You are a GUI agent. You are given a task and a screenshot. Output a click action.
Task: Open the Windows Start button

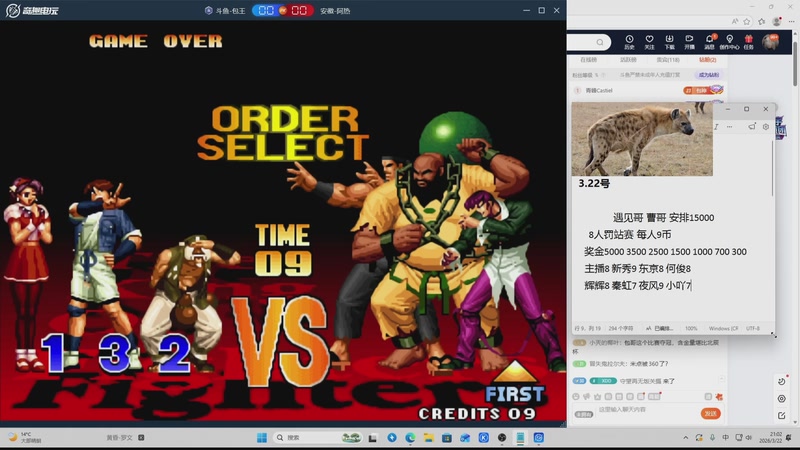262,438
